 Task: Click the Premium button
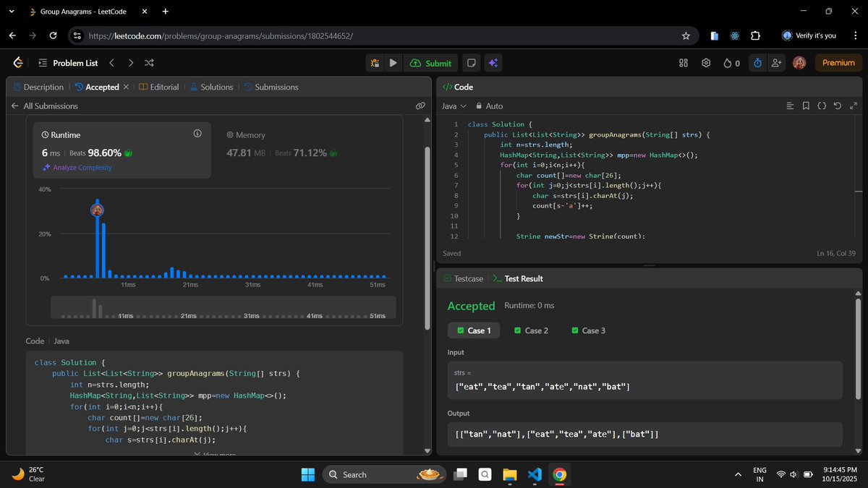(838, 63)
